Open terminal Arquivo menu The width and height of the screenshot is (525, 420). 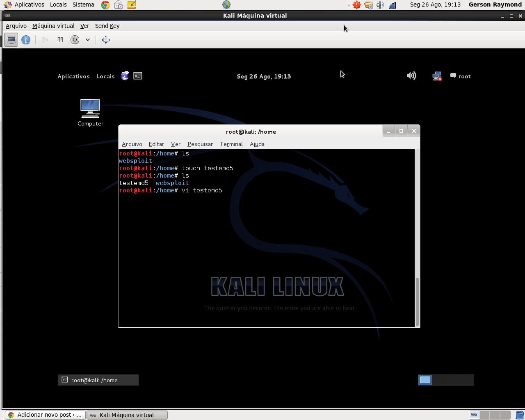click(132, 144)
